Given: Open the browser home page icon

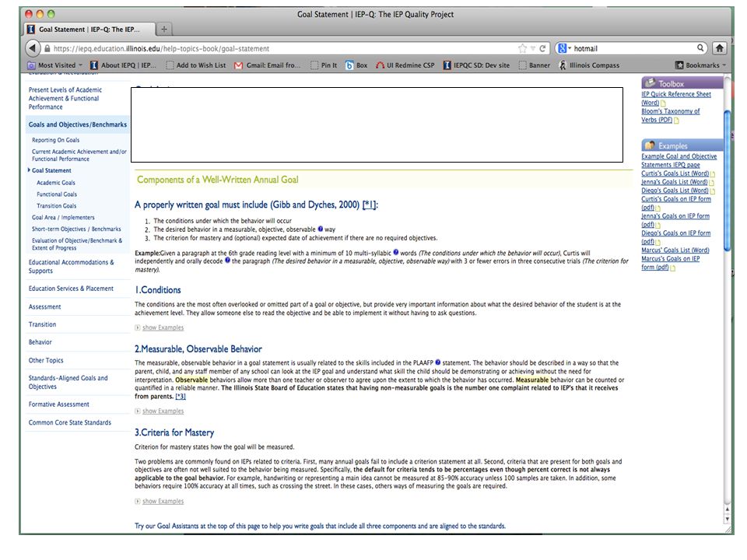Looking at the screenshot, I should tap(719, 48).
